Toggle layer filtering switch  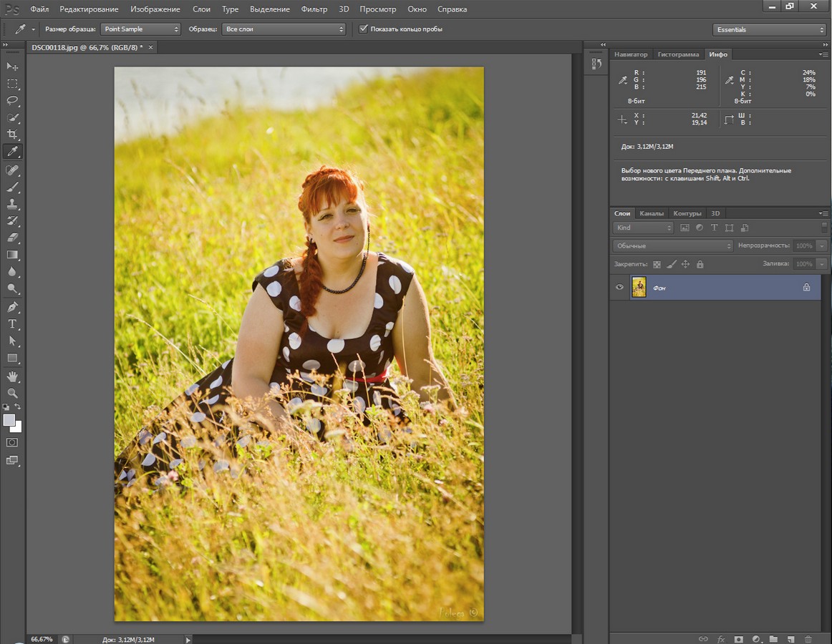(x=824, y=228)
